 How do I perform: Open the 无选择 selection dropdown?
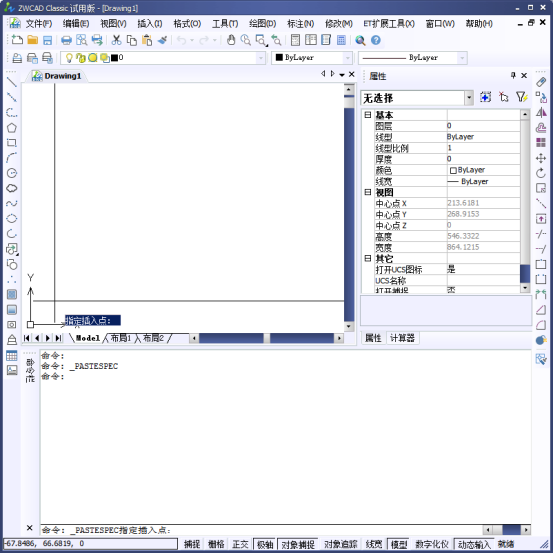469,98
